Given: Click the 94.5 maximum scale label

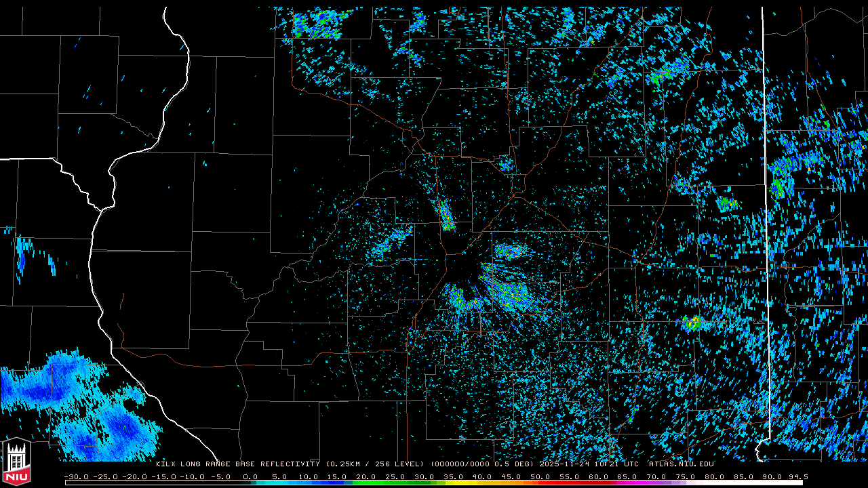Looking at the screenshot, I should pos(797,477).
